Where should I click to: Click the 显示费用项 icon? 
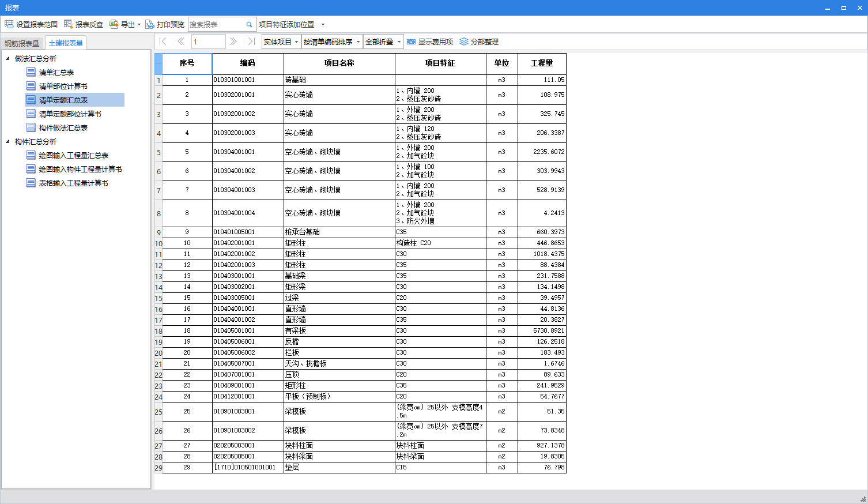point(411,42)
